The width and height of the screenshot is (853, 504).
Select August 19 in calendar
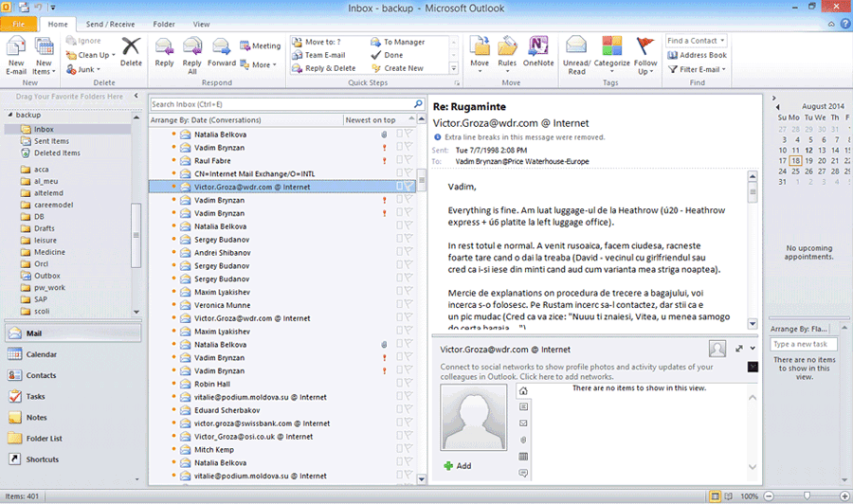809,161
